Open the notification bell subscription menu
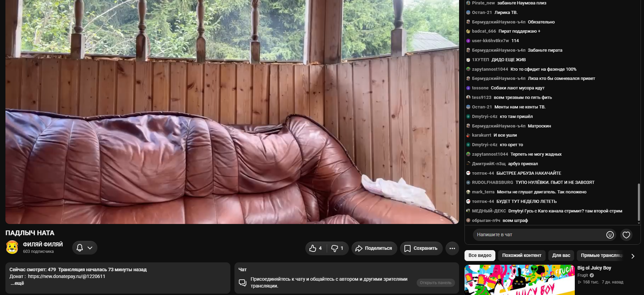This screenshot has width=644, height=295. point(85,248)
